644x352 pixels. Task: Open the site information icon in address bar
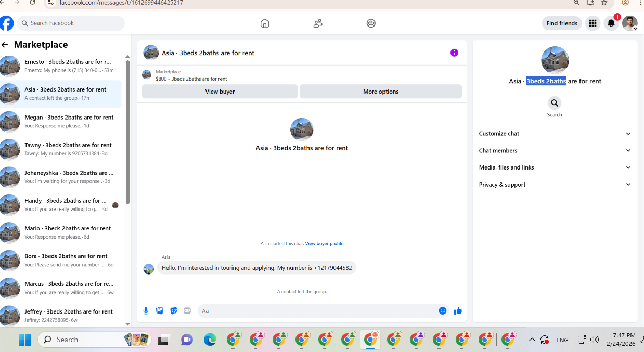coord(50,3)
